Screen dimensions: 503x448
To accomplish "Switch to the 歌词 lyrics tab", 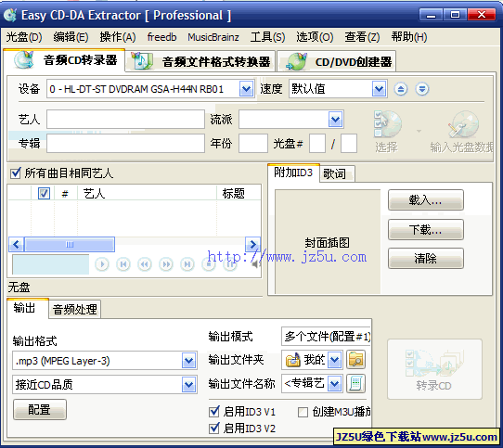I will pos(337,173).
